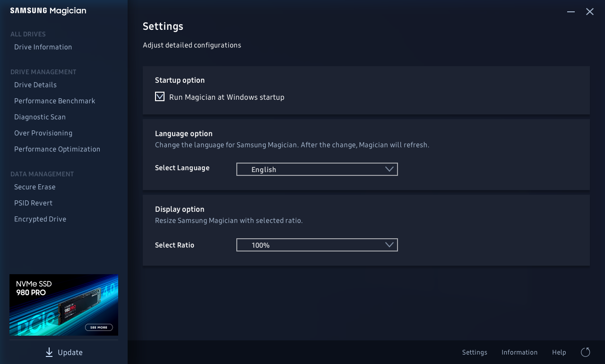605x364 pixels.
Task: Open Help from the bottom bar
Action: [x=559, y=352]
